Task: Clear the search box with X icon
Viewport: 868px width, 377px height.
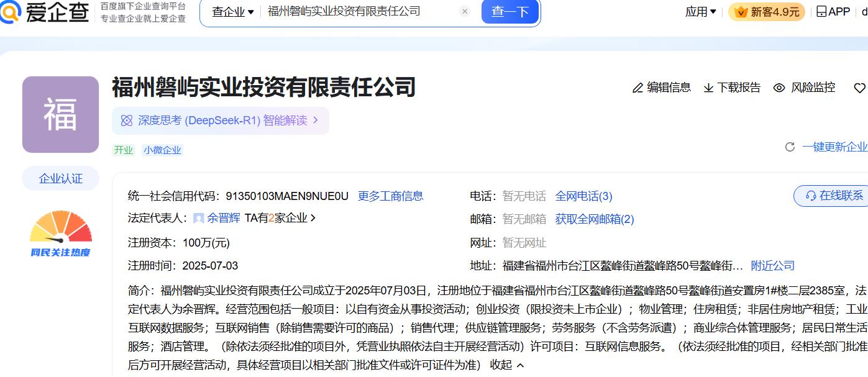Action: [465, 12]
